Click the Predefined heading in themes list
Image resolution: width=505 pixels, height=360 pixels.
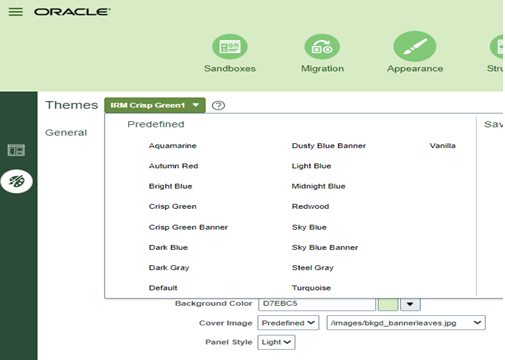[156, 124]
